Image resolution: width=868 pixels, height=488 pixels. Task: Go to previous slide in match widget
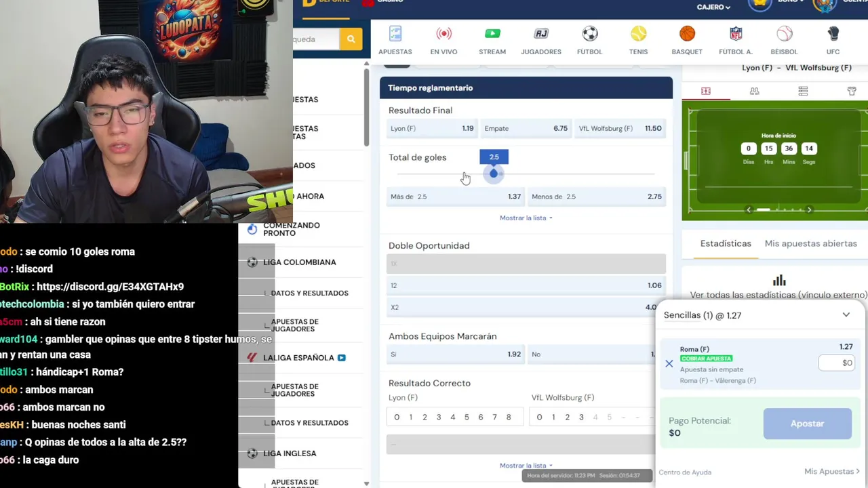(x=749, y=210)
